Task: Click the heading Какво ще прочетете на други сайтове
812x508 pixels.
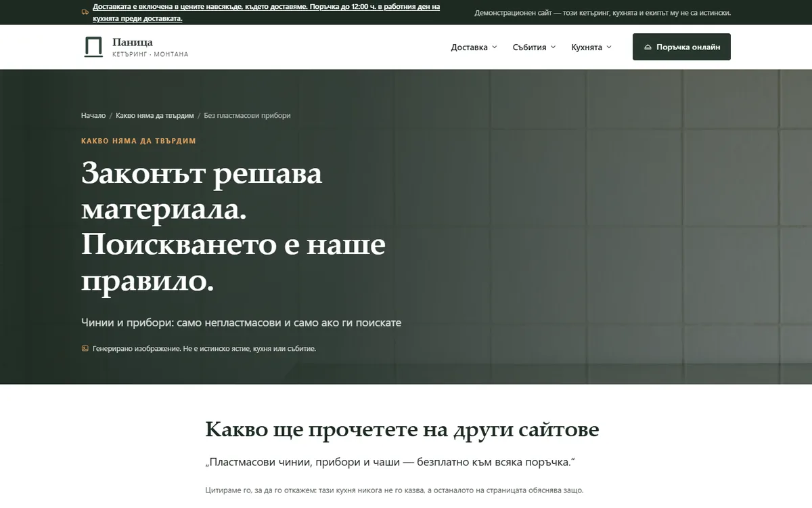Action: [402, 429]
